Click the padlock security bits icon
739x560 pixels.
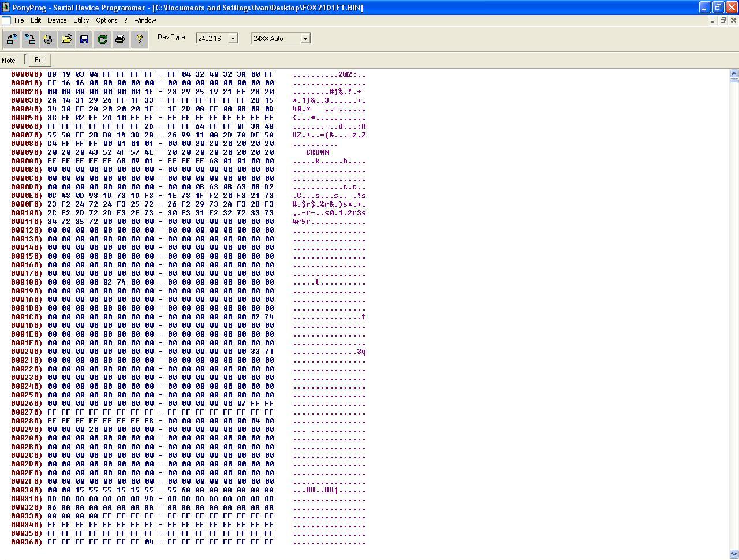click(x=48, y=39)
